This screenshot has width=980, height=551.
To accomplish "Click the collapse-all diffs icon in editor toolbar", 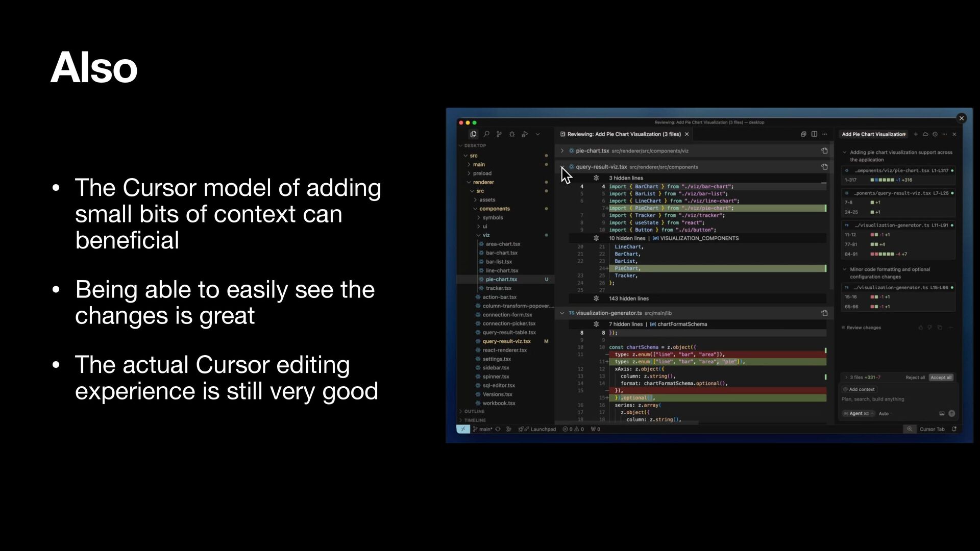I will (803, 134).
